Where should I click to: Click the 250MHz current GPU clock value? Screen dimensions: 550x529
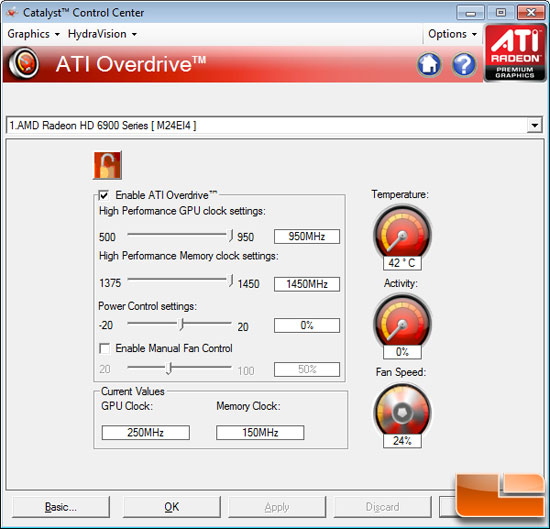click(146, 433)
